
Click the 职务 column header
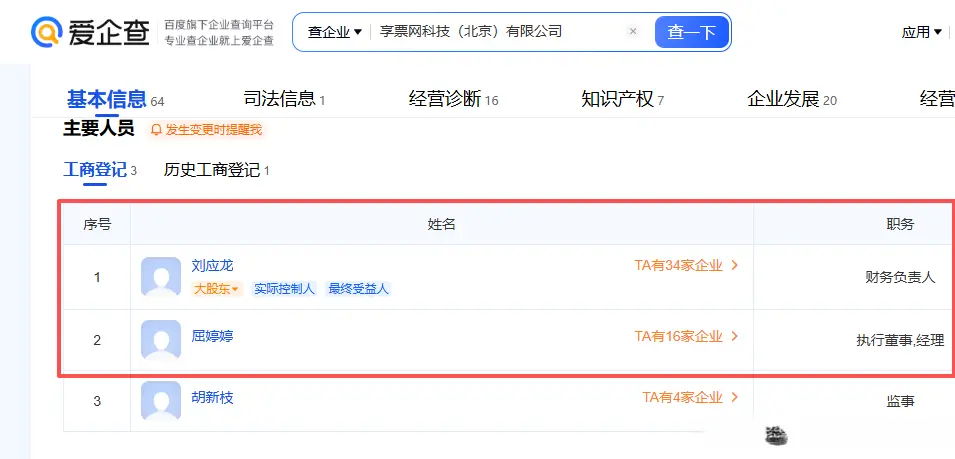coord(900,225)
